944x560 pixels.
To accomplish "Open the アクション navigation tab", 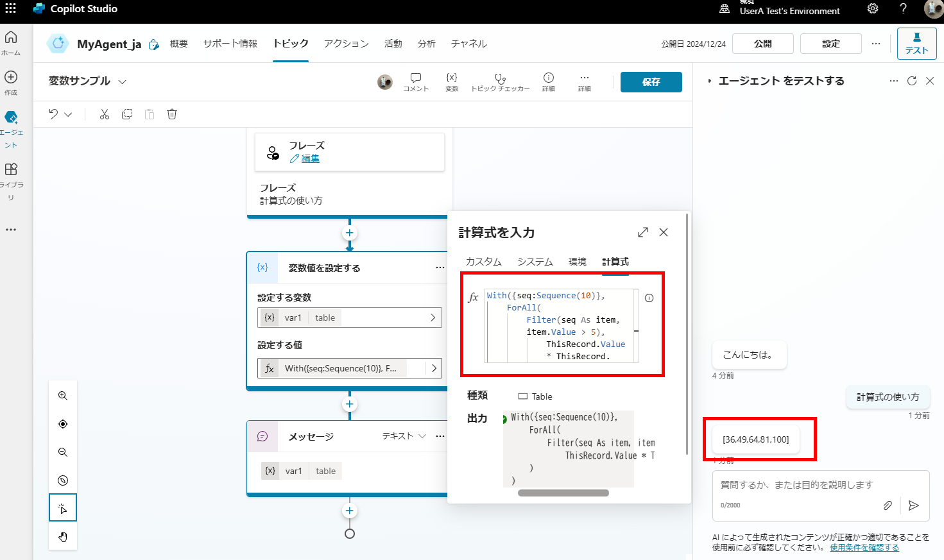I will [346, 44].
